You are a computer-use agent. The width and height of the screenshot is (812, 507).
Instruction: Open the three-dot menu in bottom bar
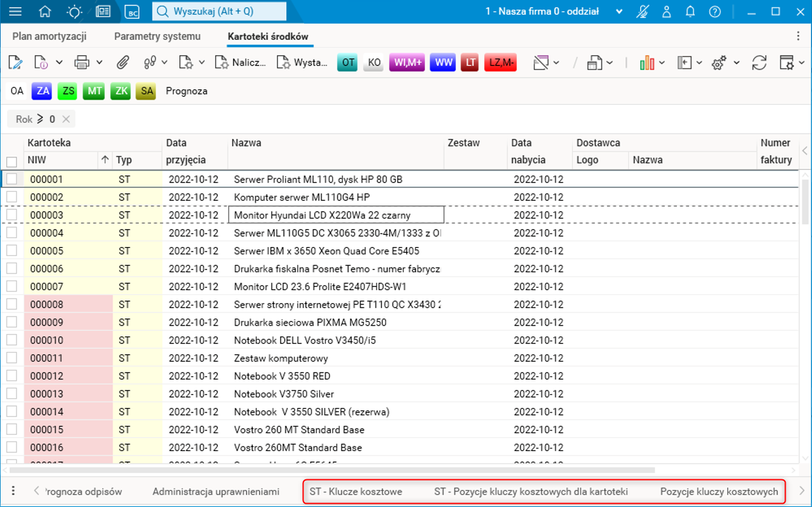point(14,492)
